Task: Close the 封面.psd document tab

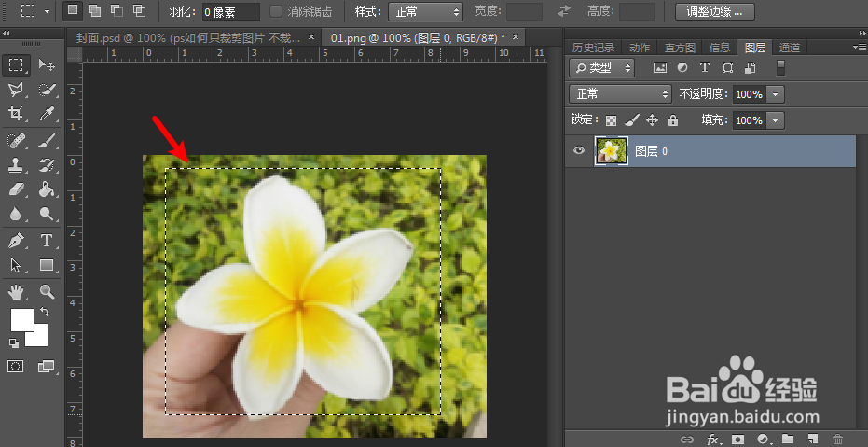Action: coord(311,37)
